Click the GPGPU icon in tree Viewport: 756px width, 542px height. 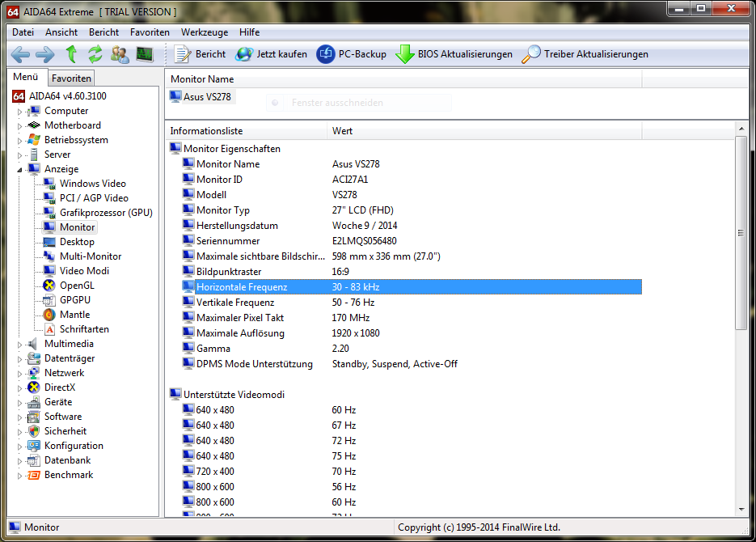click(49, 300)
